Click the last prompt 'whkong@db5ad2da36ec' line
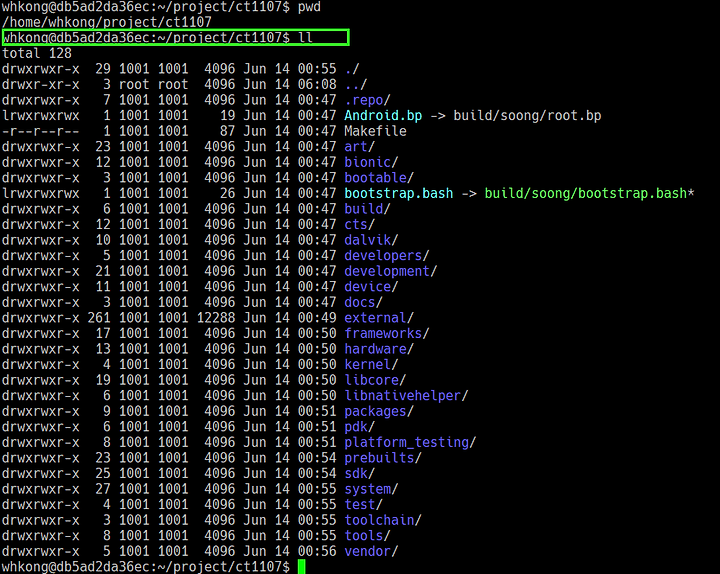 [x=146, y=567]
